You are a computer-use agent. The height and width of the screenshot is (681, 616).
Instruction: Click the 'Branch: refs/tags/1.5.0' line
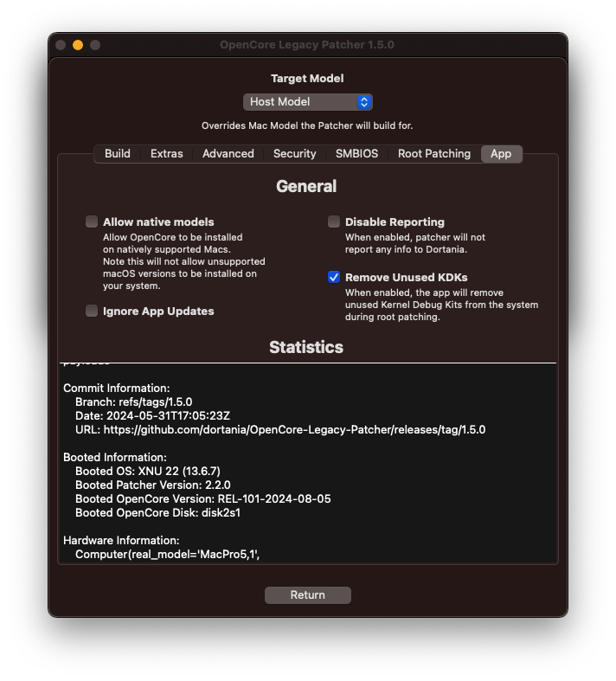point(134,402)
